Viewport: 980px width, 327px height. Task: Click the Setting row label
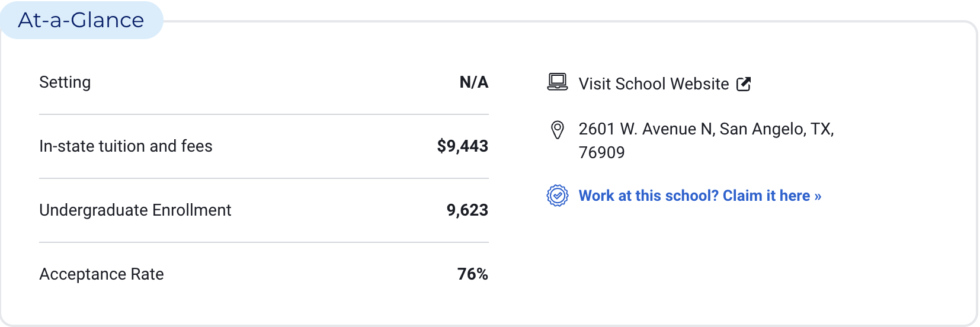(65, 82)
